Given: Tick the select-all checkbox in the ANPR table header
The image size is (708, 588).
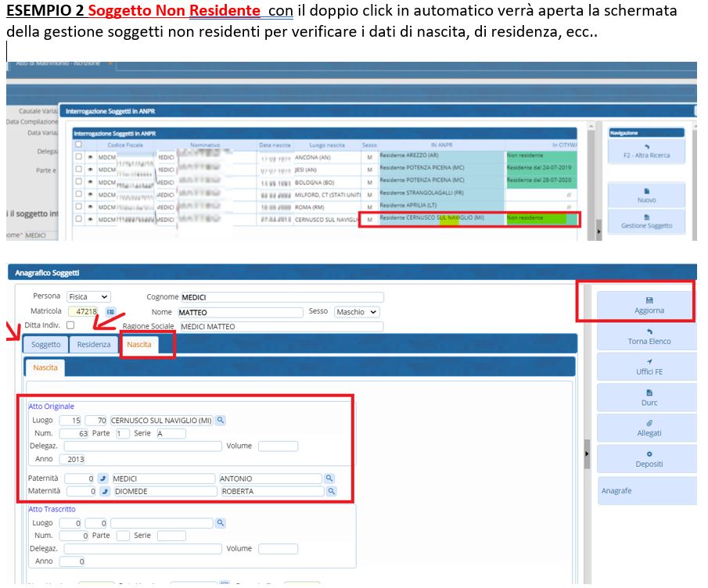Looking at the screenshot, I should click(78, 145).
